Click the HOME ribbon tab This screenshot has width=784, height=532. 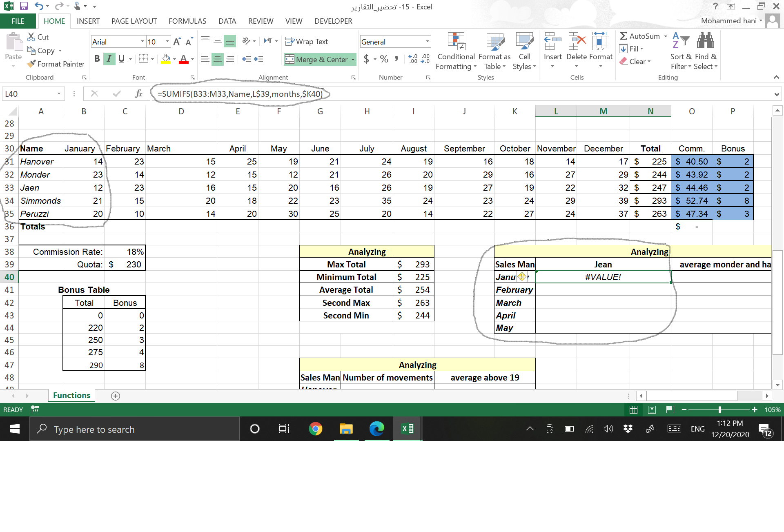coord(54,21)
